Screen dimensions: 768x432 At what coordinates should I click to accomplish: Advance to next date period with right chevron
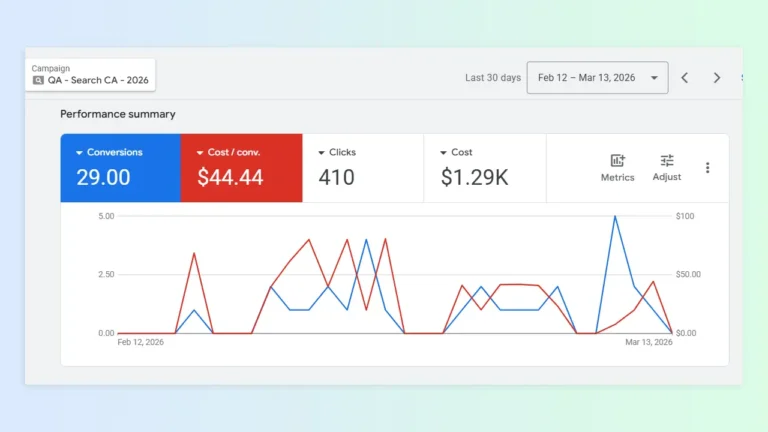pyautogui.click(x=716, y=78)
